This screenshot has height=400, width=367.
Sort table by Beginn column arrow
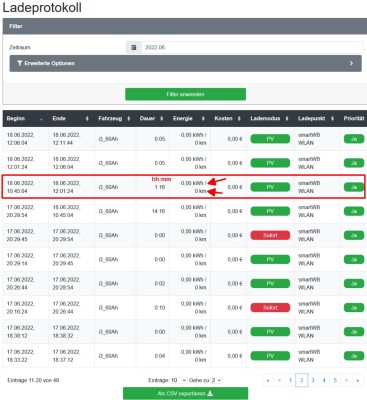point(41,119)
